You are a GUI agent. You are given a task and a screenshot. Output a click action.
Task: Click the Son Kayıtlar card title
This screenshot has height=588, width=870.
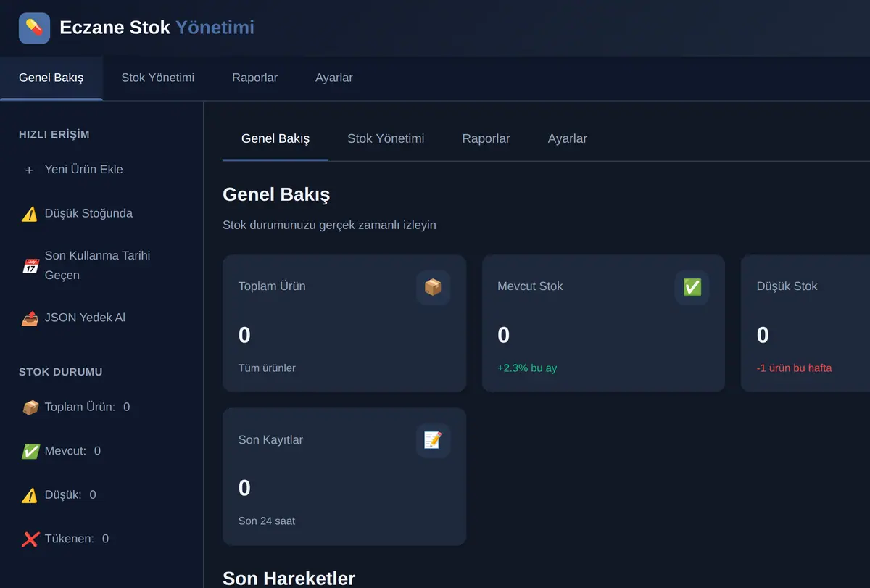point(270,440)
